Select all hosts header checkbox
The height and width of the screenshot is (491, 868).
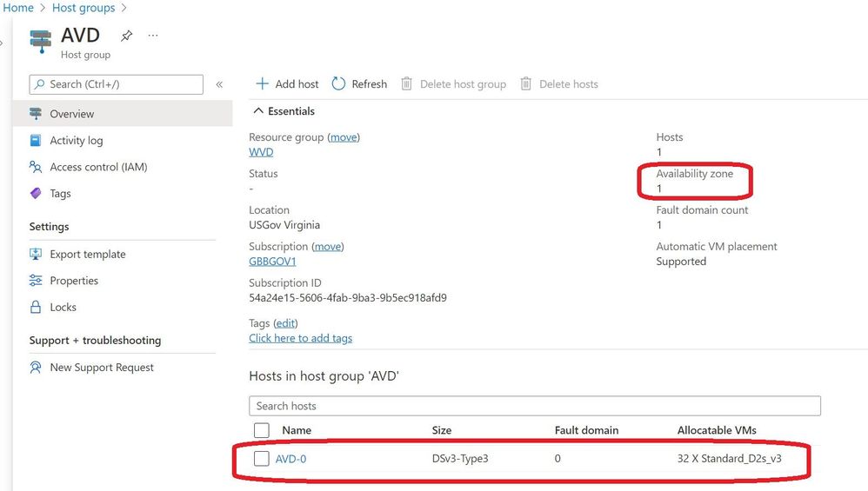pos(262,430)
